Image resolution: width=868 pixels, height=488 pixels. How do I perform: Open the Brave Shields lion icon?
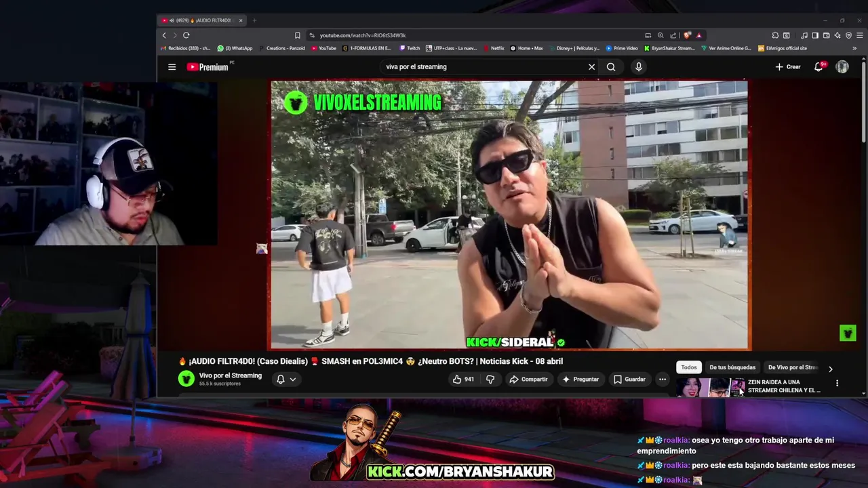click(x=687, y=35)
